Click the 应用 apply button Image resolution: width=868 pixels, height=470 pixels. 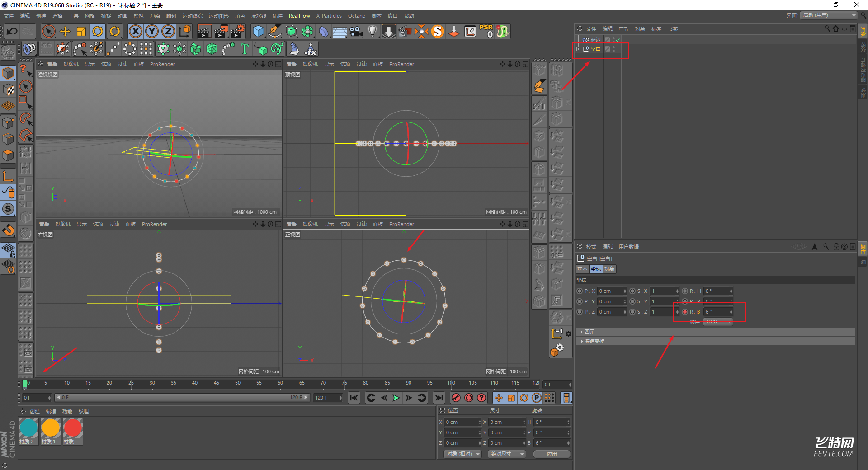[x=552, y=454]
